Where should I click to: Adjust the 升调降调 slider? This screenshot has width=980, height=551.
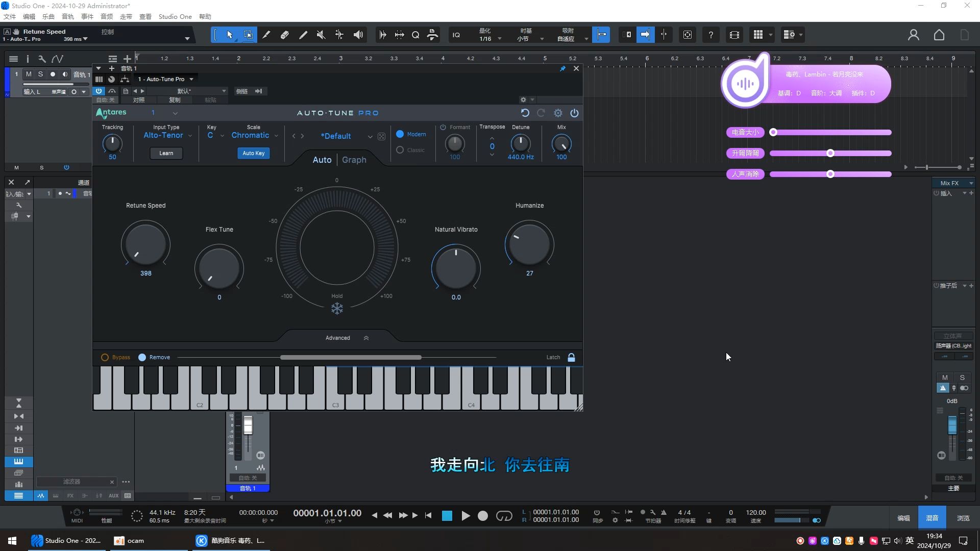[830, 153]
